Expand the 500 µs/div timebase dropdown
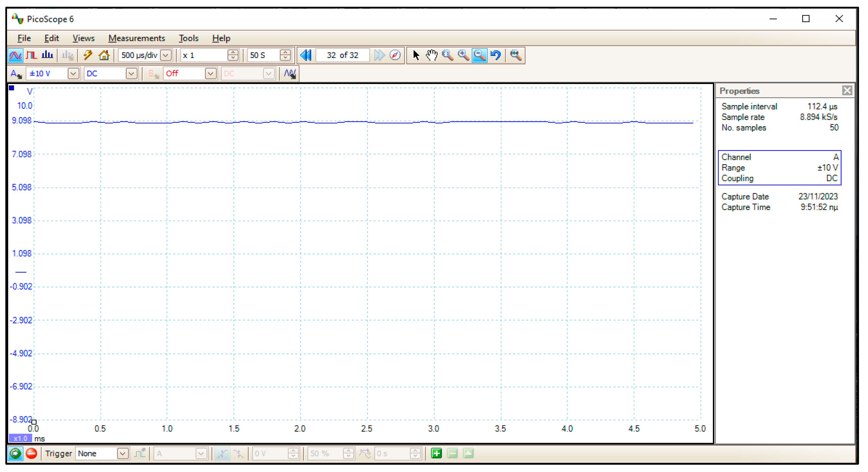Viewport: 868px width, 472px height. click(166, 55)
